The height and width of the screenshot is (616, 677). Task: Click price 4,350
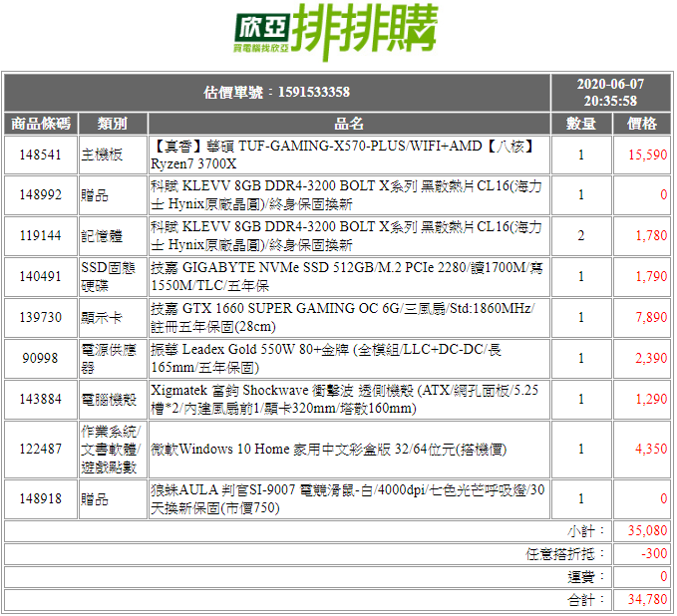coord(651,450)
